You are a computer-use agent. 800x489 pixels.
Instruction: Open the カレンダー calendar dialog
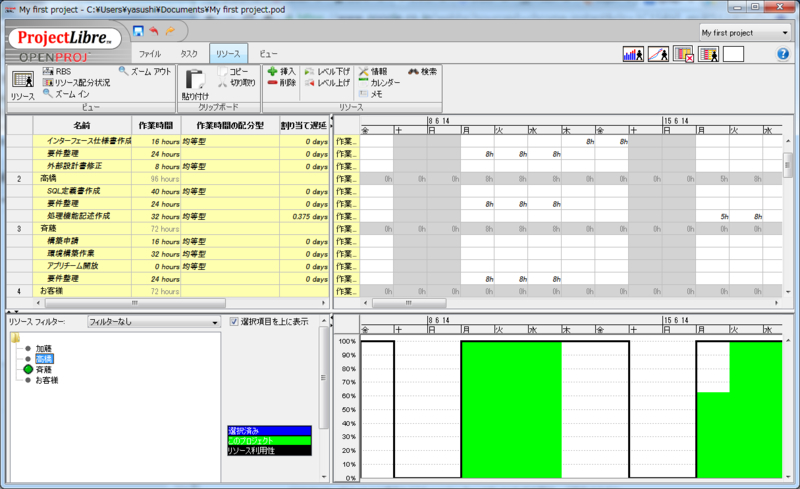(379, 83)
